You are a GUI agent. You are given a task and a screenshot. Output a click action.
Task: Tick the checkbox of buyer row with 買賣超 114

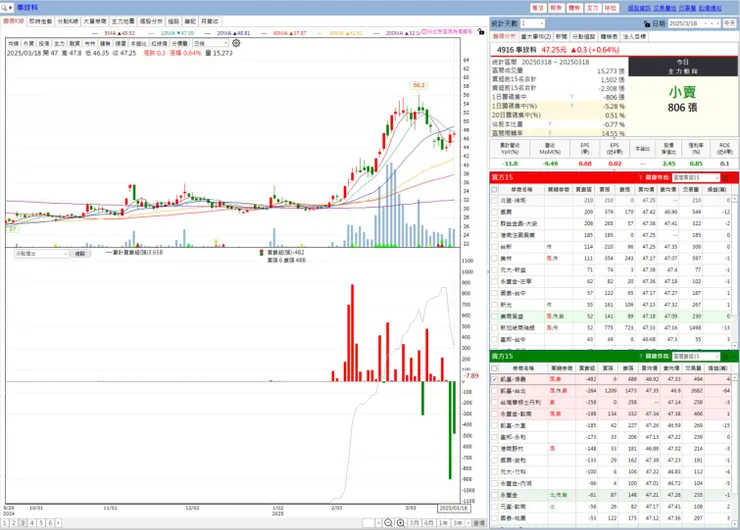click(x=494, y=246)
